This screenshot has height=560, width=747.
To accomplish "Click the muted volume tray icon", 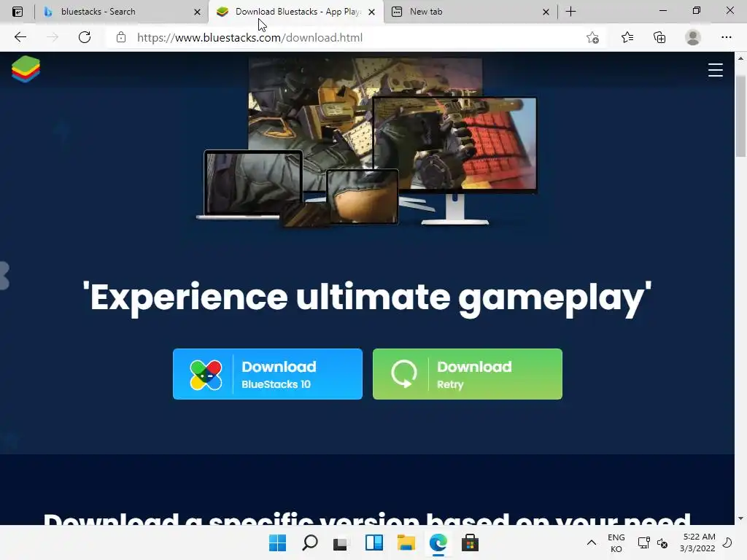I will [662, 542].
